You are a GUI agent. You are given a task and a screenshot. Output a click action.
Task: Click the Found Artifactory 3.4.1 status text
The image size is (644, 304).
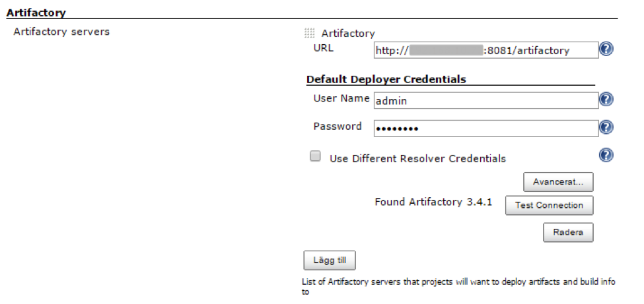click(433, 202)
